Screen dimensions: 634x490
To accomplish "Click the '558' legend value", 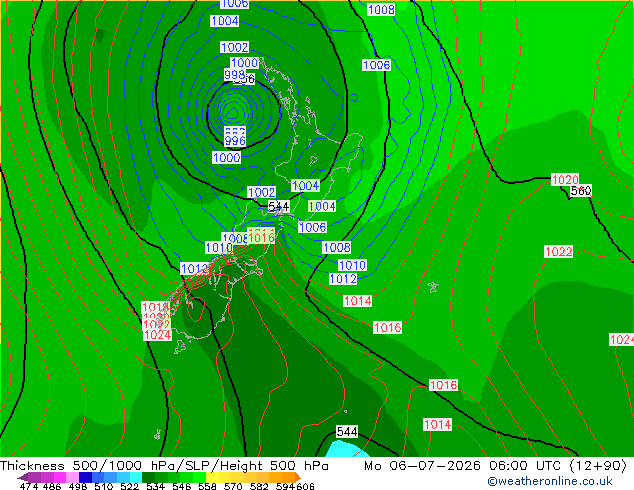I will point(207,486).
